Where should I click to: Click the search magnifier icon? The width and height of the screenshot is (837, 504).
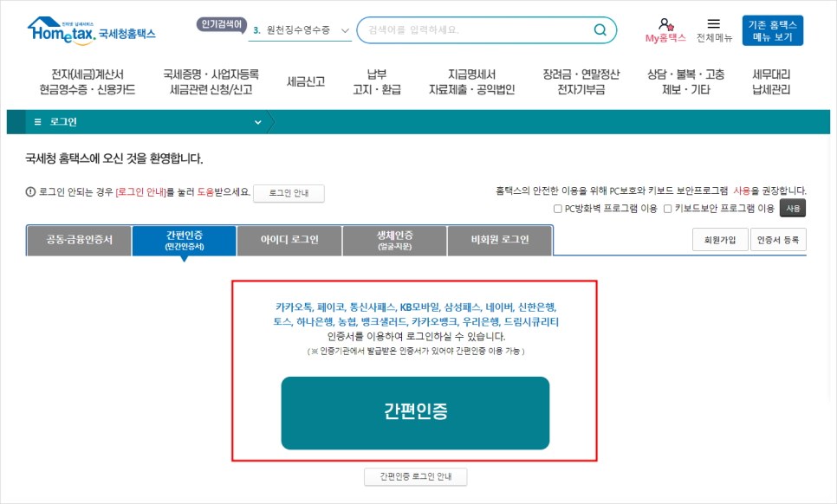(600, 29)
